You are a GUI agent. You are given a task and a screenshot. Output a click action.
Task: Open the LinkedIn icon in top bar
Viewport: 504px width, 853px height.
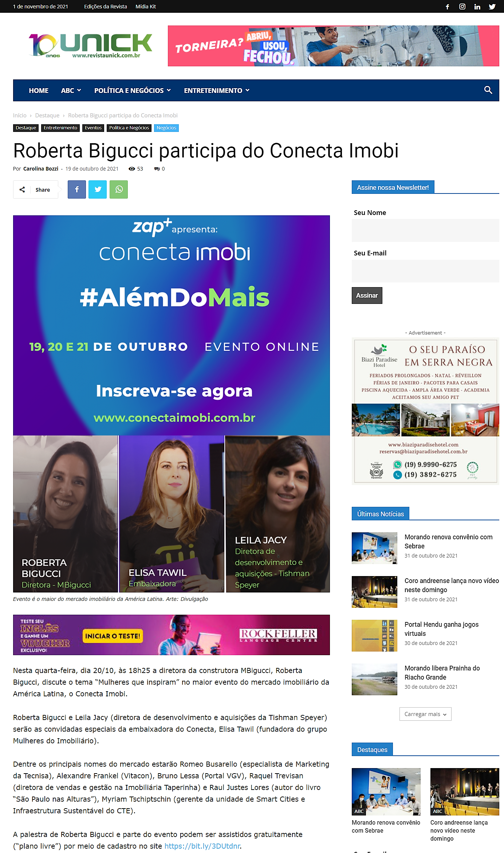(477, 7)
